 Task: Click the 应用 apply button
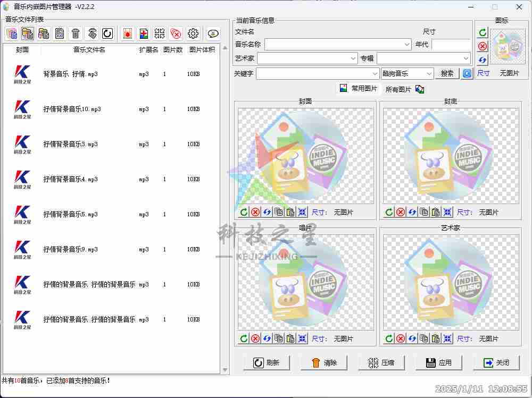point(438,363)
